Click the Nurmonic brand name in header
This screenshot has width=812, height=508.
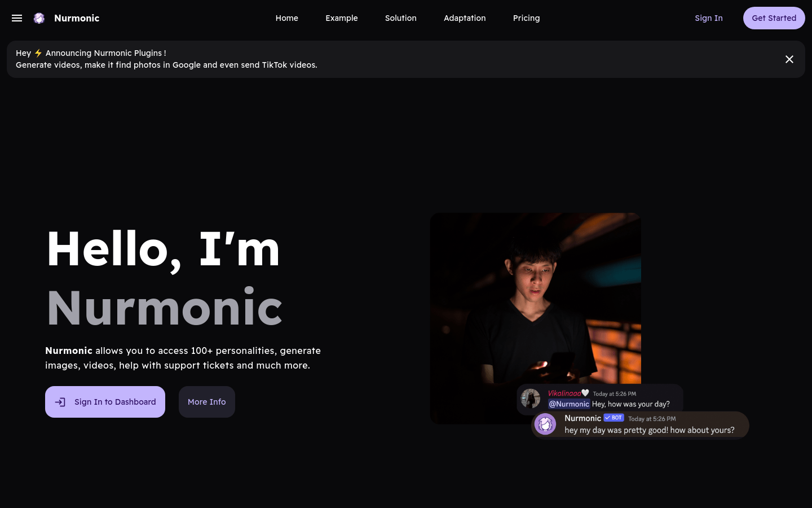(x=77, y=18)
